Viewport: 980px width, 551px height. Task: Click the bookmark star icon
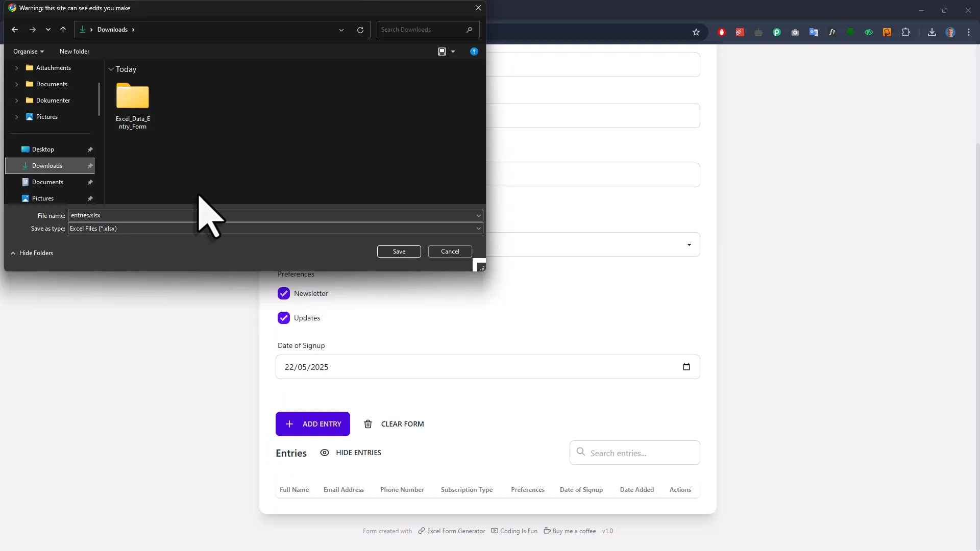(x=696, y=32)
